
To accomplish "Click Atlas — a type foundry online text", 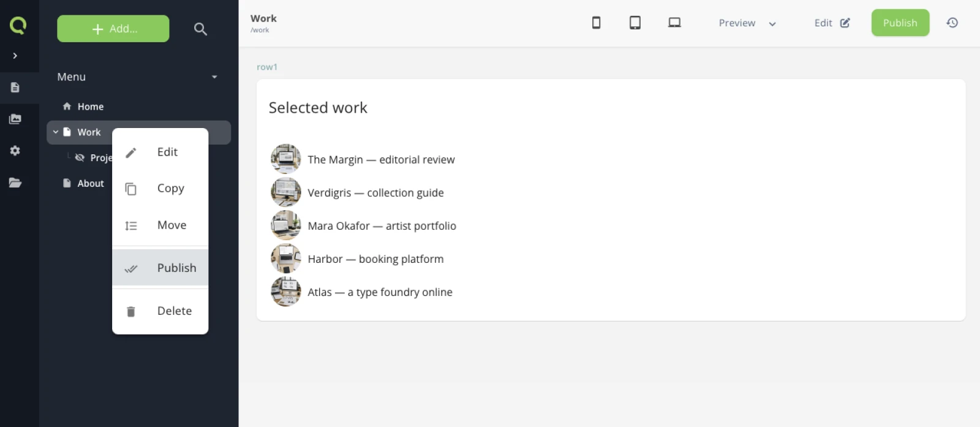I will click(x=380, y=292).
